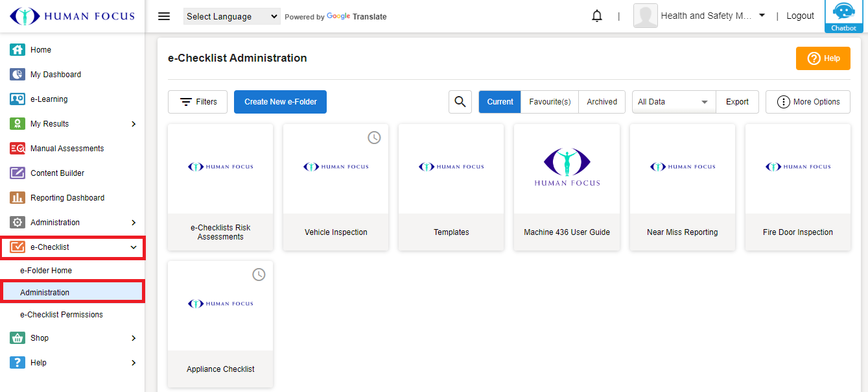Open the Fire Door Inspection folder
Image resolution: width=868 pixels, height=392 pixels.
point(797,187)
